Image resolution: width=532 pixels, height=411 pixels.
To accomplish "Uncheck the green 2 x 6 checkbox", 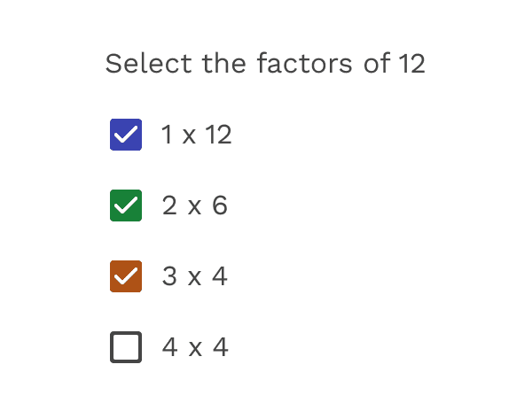I will coord(126,205).
